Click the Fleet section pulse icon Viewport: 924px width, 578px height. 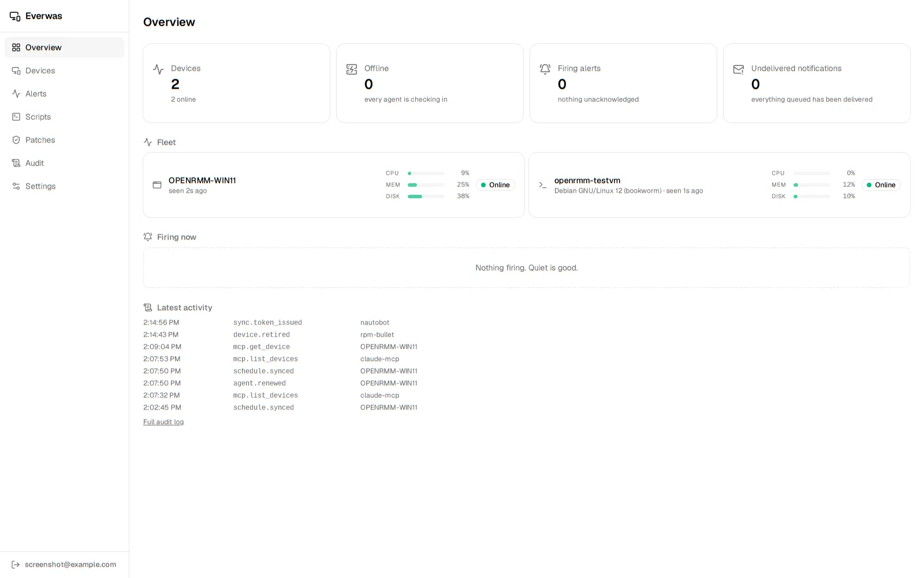[148, 142]
